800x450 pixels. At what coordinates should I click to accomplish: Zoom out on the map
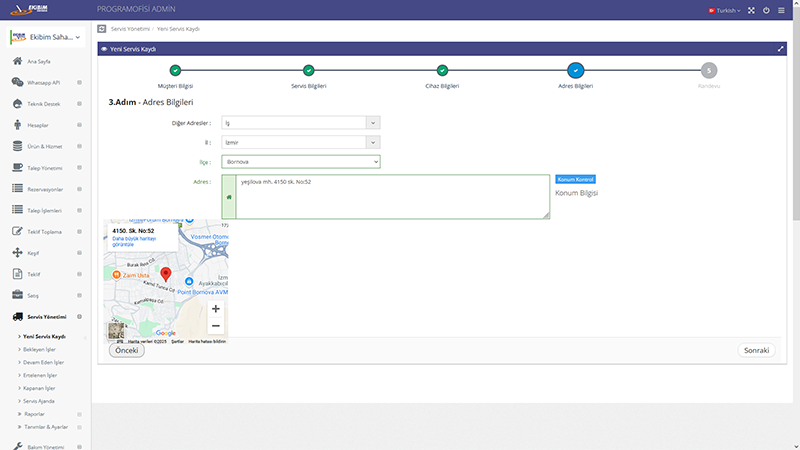point(215,326)
